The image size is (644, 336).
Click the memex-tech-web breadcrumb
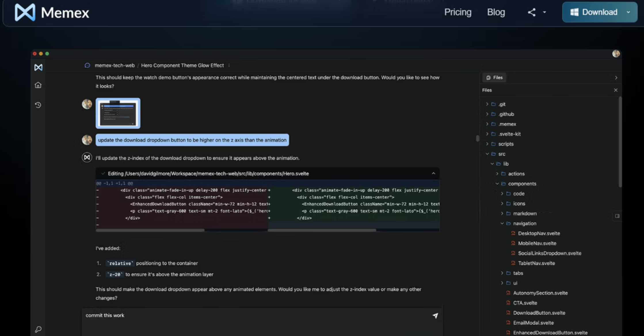(x=115, y=65)
